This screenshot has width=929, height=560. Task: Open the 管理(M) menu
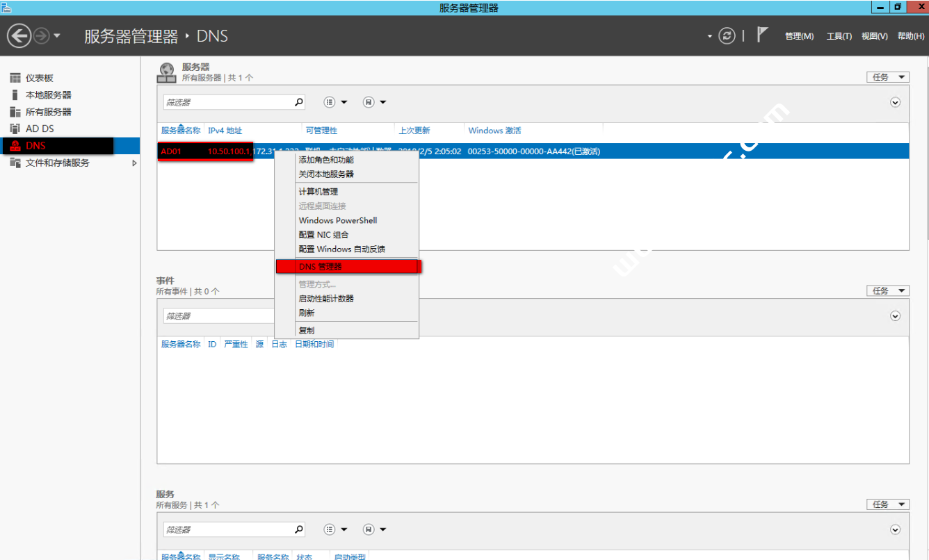point(799,36)
